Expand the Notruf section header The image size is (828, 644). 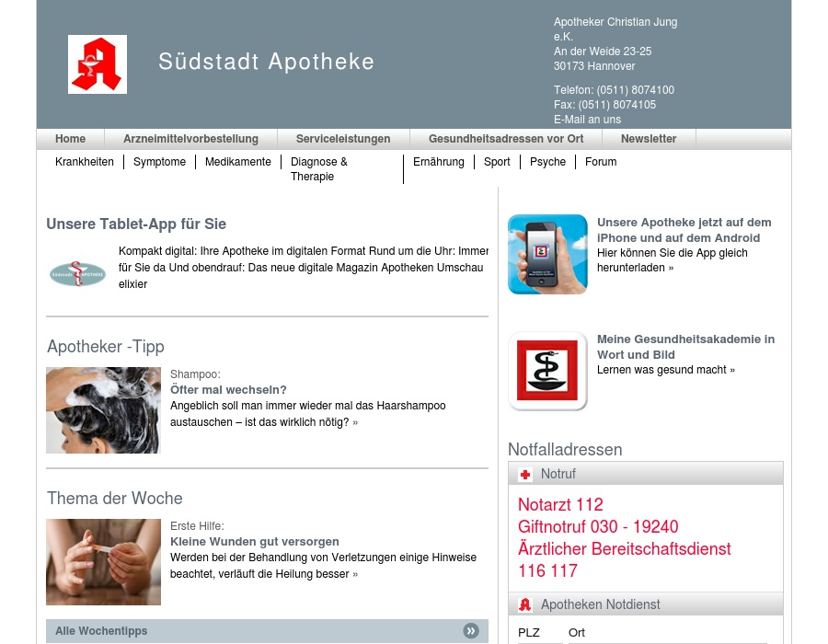click(x=644, y=474)
